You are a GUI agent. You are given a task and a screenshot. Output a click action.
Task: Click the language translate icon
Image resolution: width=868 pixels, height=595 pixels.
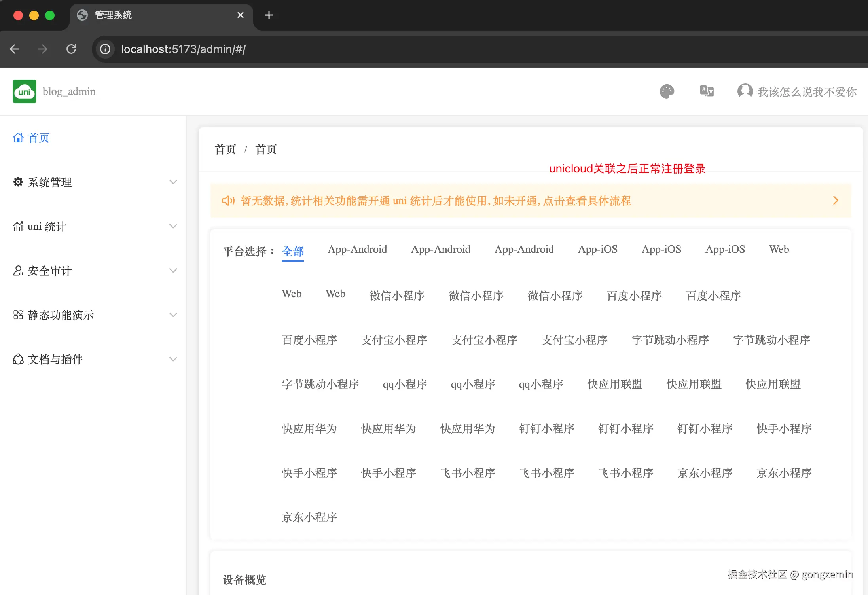707,91
